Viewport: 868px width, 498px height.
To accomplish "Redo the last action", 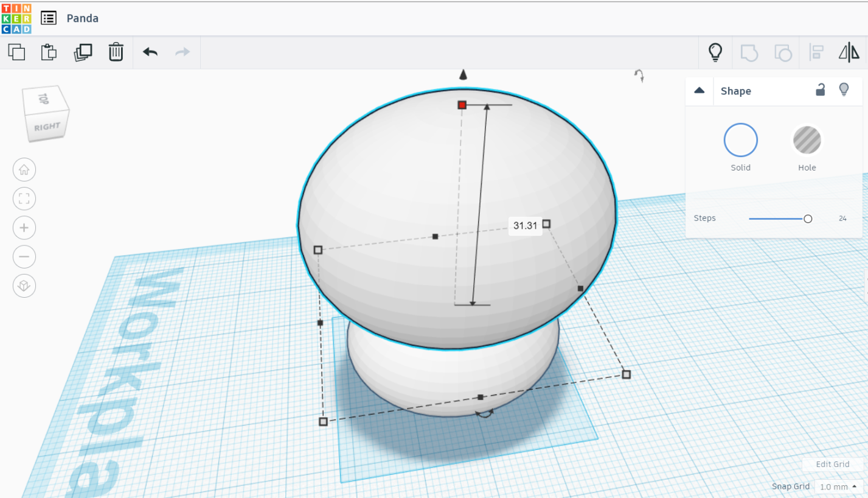I will 182,52.
